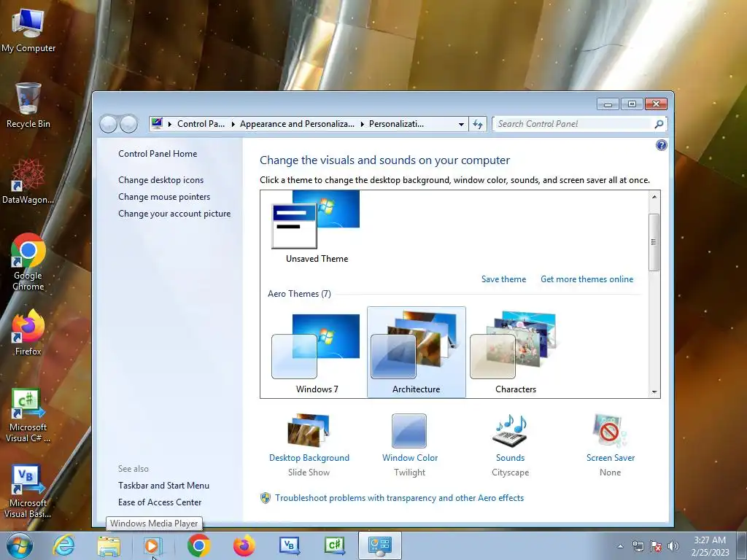Go to Control Panel Home
Viewport: 747px width, 560px height.
coord(158,154)
